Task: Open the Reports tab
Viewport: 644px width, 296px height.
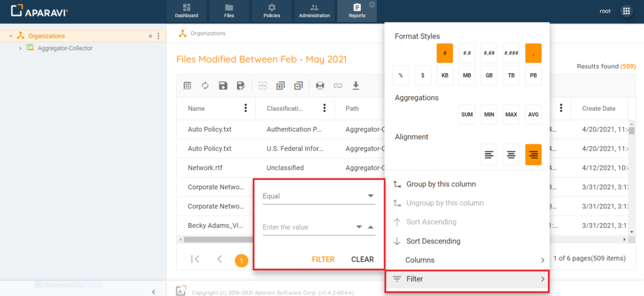Action: pyautogui.click(x=357, y=11)
